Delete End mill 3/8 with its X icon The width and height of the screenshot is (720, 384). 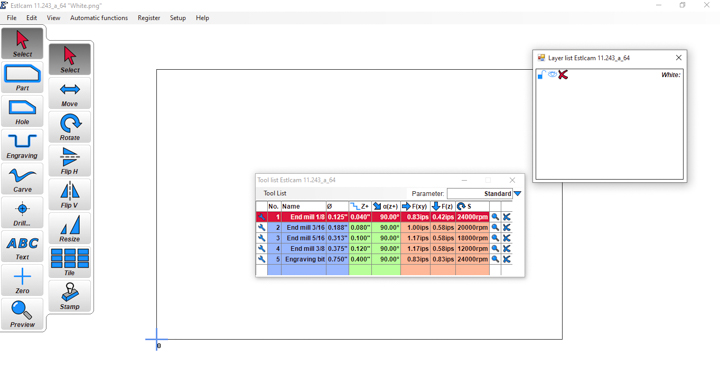pyautogui.click(x=506, y=248)
